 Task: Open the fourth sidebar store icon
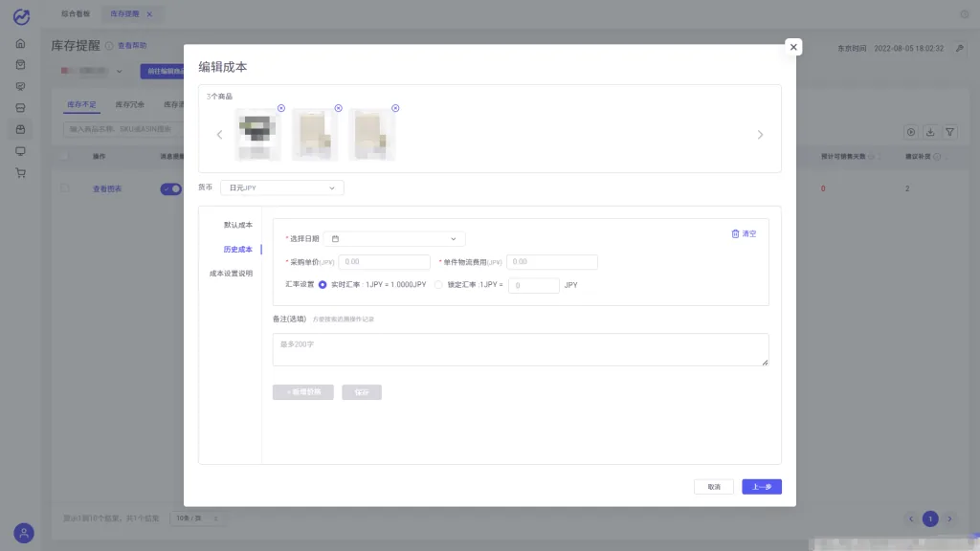click(21, 108)
